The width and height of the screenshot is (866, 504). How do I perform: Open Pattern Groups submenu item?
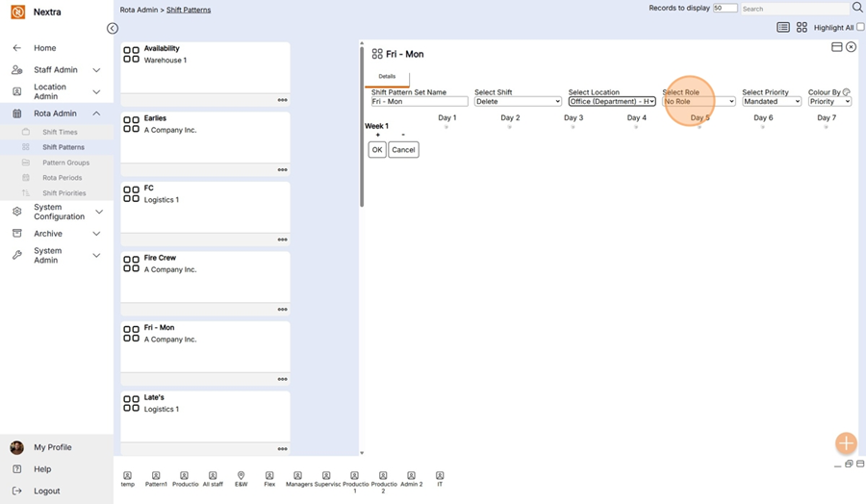pos(65,163)
